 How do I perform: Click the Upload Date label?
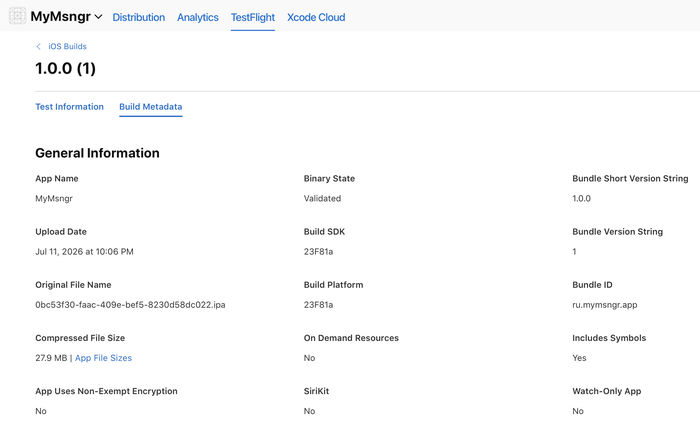coord(61,232)
